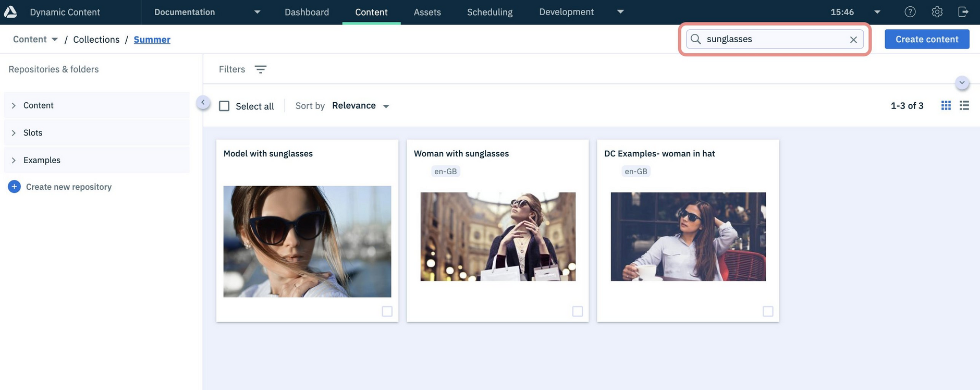Open the time zone dropdown arrow

click(877, 12)
